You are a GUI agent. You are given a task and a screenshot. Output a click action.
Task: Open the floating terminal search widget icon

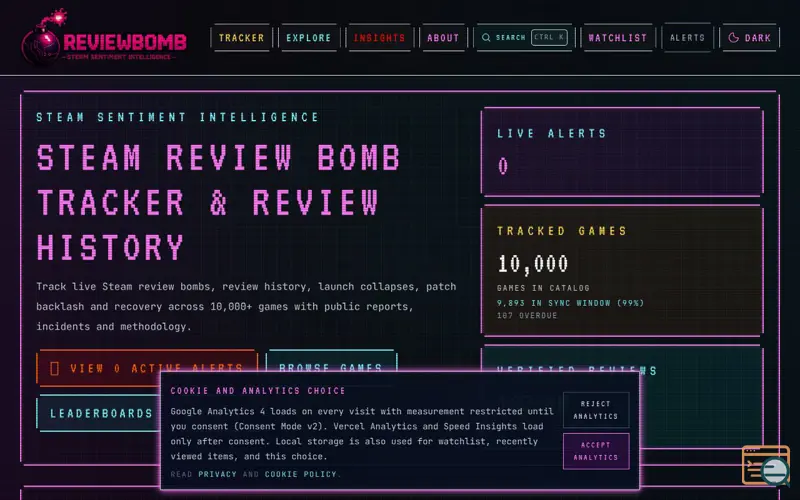(766, 465)
